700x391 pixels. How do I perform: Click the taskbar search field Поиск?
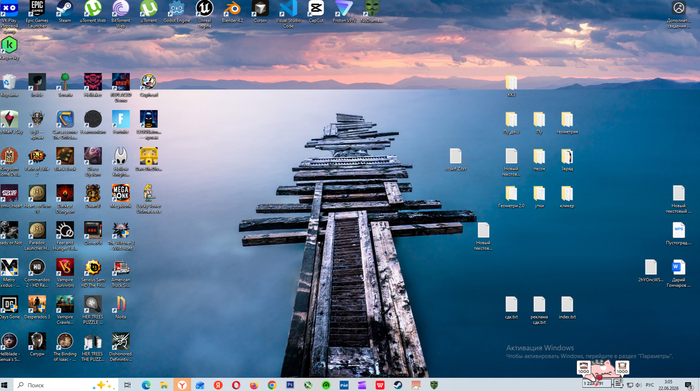(x=66, y=385)
